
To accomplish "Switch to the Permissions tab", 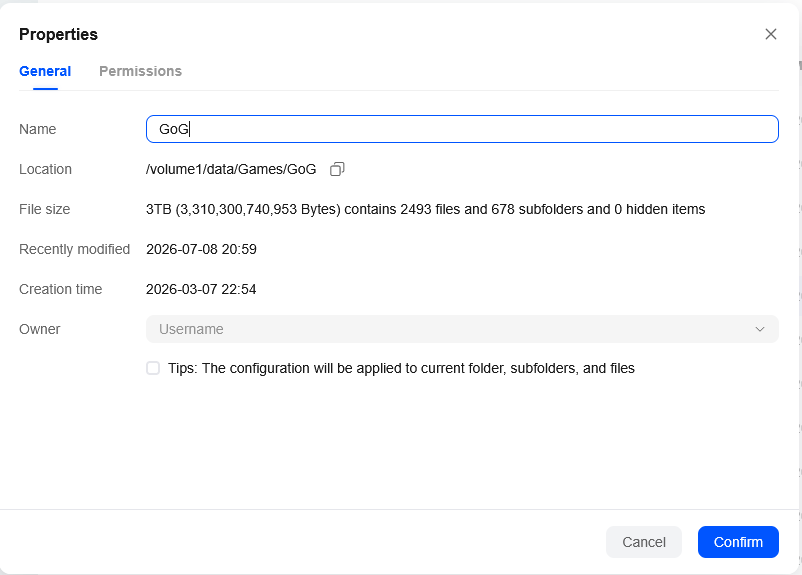I will pyautogui.click(x=140, y=71).
